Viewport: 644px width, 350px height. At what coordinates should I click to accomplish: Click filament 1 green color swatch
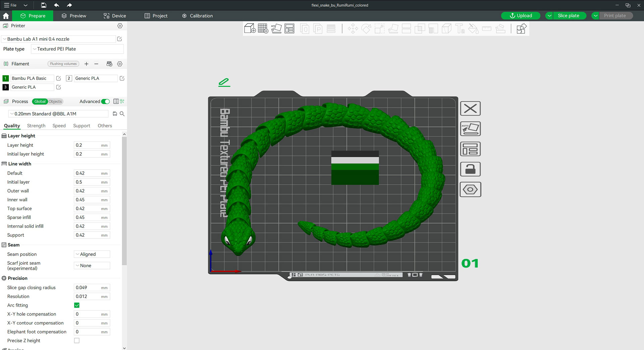pyautogui.click(x=5, y=78)
